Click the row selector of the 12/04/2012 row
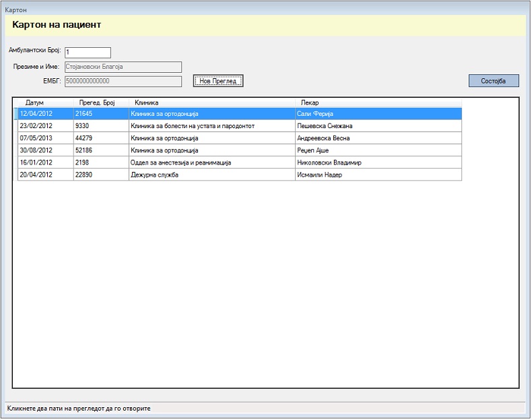Screen dimensions: 532x420 [x=15, y=114]
